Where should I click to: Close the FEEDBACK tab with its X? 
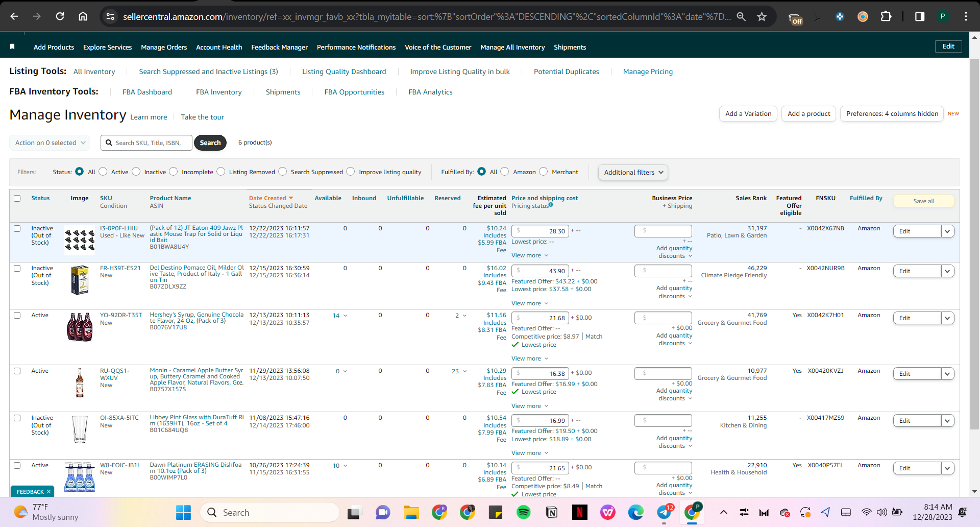click(49, 492)
